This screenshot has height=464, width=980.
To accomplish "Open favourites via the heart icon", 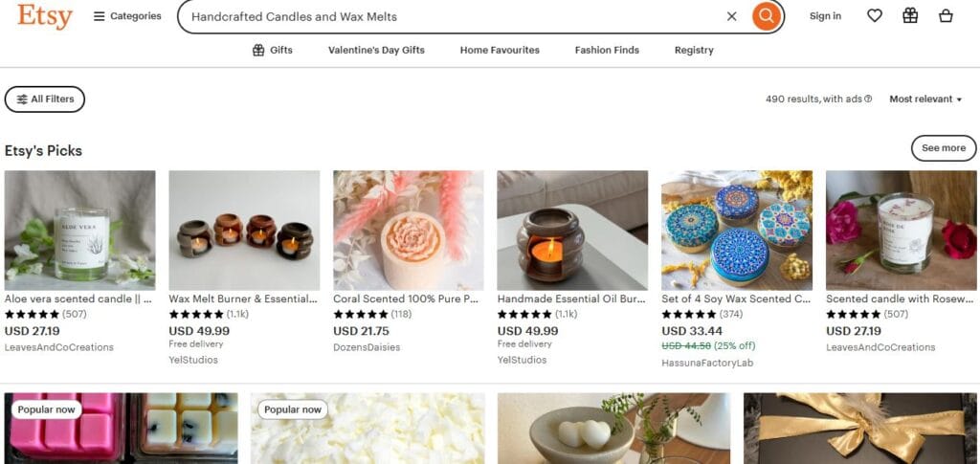I will [x=874, y=15].
